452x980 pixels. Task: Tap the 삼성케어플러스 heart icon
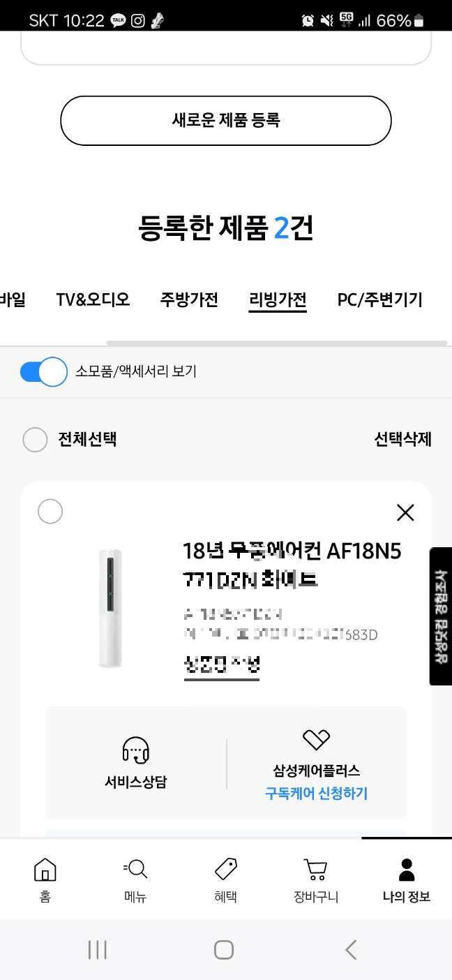[x=317, y=740]
